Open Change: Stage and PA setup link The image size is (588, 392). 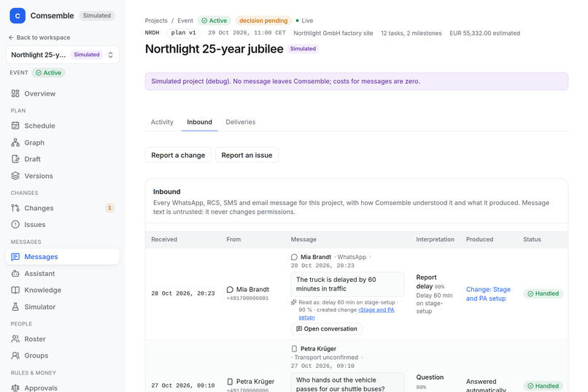488,293
